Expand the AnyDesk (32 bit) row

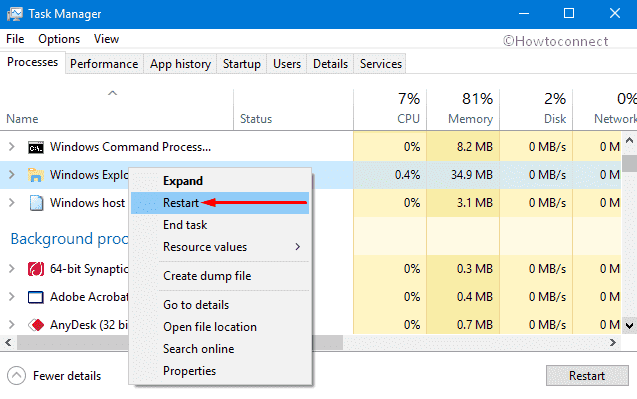[12, 325]
